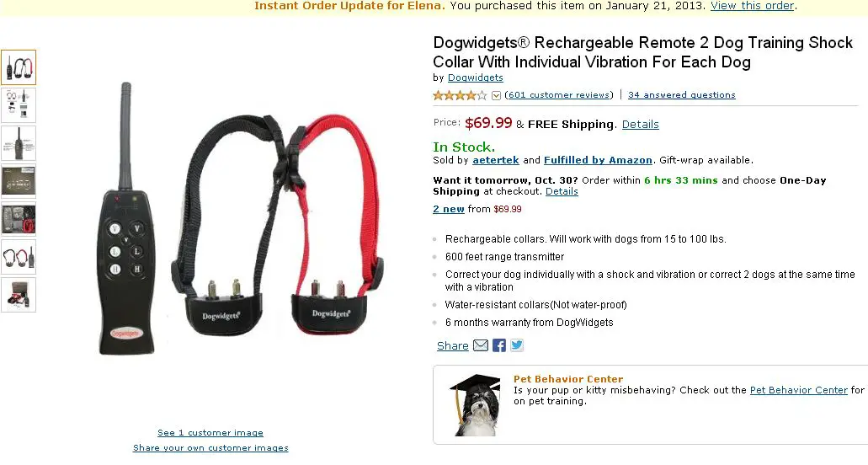
Task: Open the 34 answered questions link
Action: tap(681, 94)
